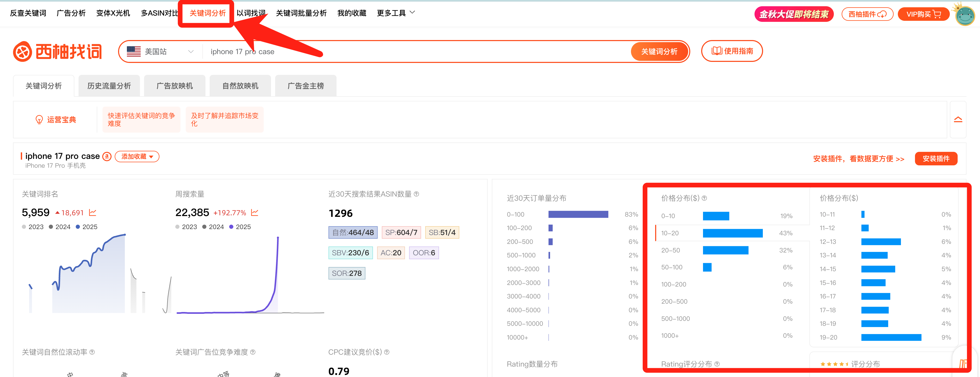This screenshot has height=377, width=980.
Task: Open 反查关键词 in top navigation
Action: (28, 13)
